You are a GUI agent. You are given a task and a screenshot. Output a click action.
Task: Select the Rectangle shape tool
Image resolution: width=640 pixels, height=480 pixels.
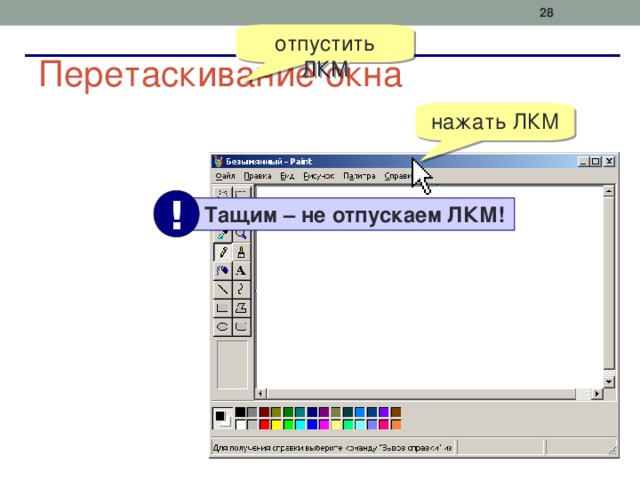point(222,308)
